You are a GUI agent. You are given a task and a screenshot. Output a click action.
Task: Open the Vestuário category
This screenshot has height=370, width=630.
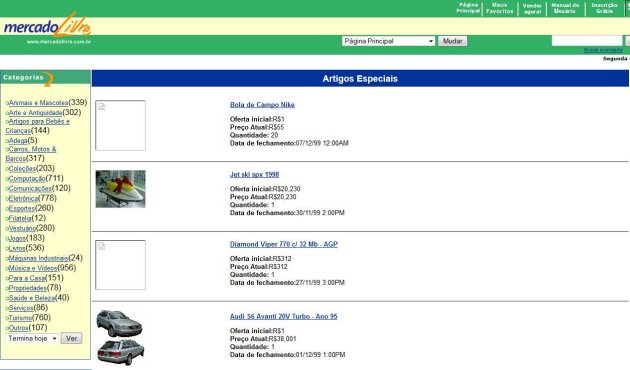pyautogui.click(x=22, y=229)
